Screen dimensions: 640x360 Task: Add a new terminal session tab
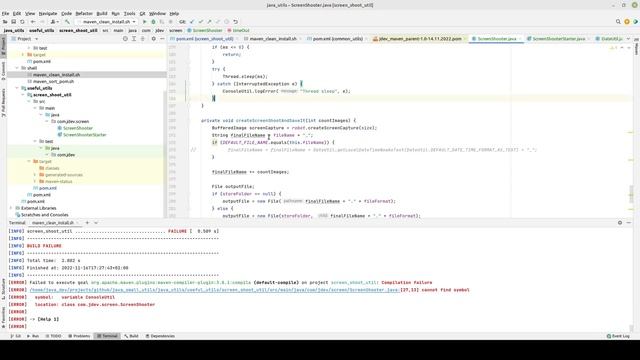click(x=87, y=223)
